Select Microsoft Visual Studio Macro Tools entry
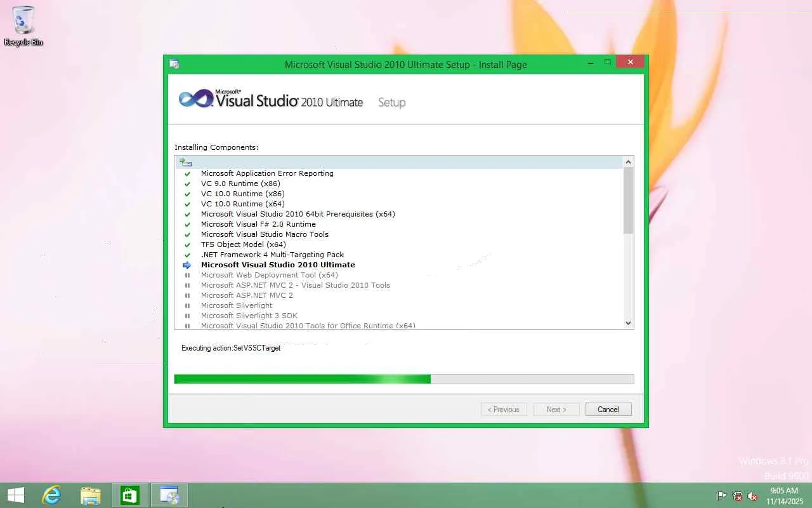Screen dimensions: 812x508 (x=265, y=234)
